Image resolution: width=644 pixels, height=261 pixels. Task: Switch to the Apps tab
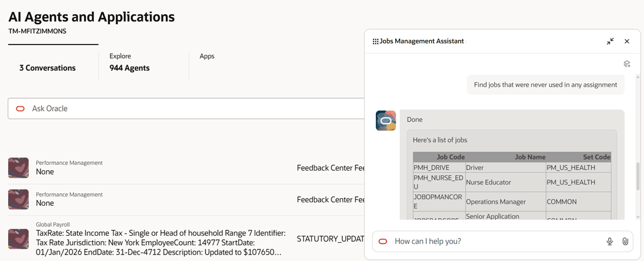[x=207, y=56]
